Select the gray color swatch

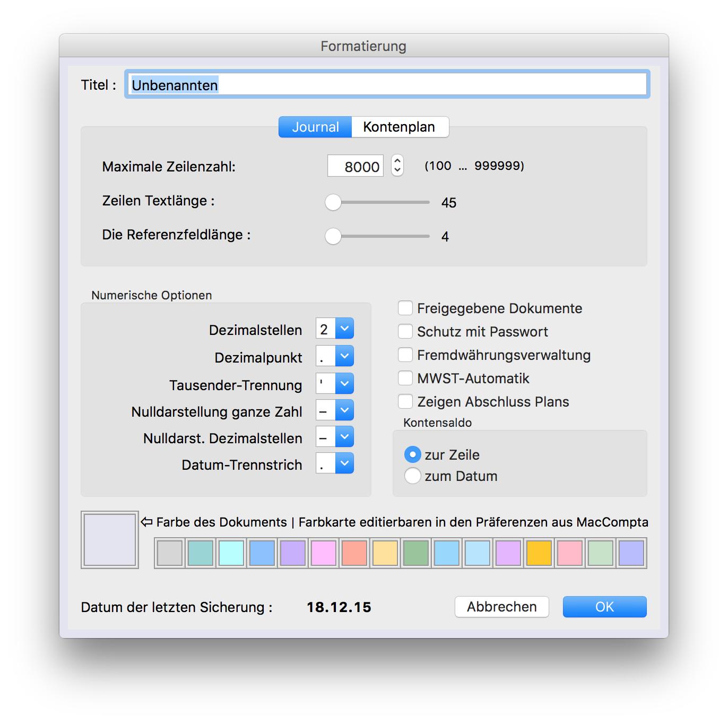pyautogui.click(x=170, y=553)
